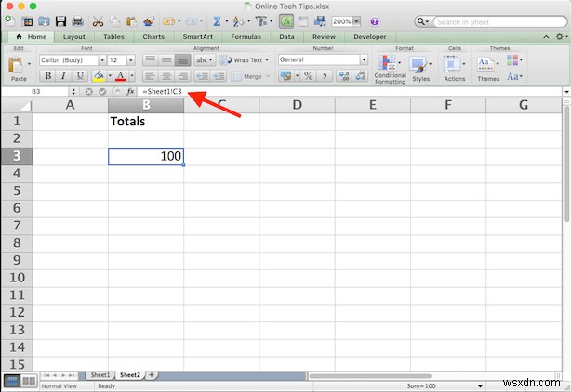Switch to the Sheet1 worksheet tab

[100, 375]
